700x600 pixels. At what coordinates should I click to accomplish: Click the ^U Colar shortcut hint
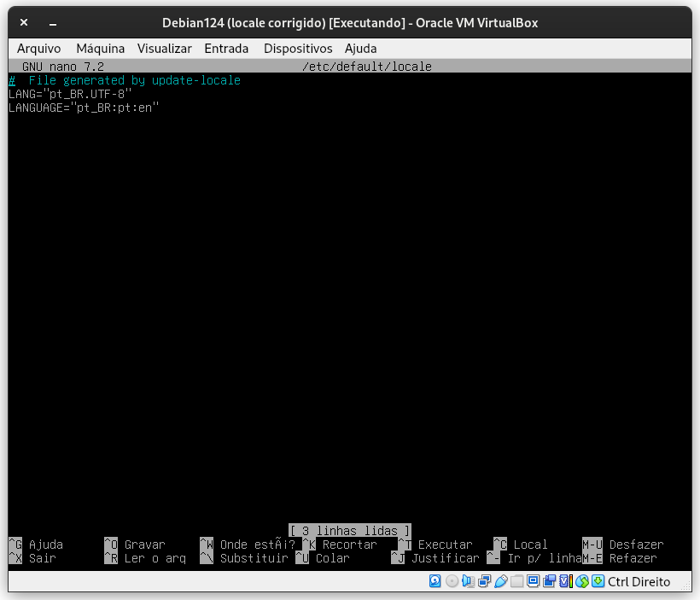[323, 558]
